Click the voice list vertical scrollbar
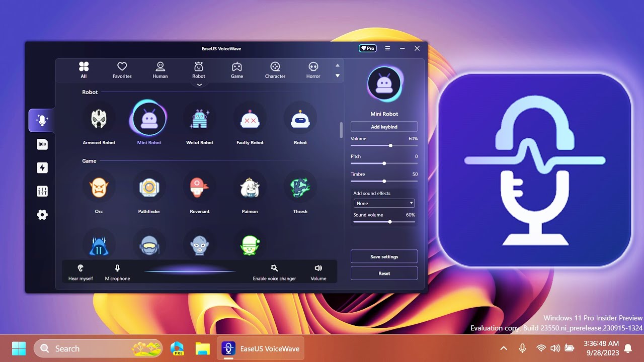 point(341,130)
